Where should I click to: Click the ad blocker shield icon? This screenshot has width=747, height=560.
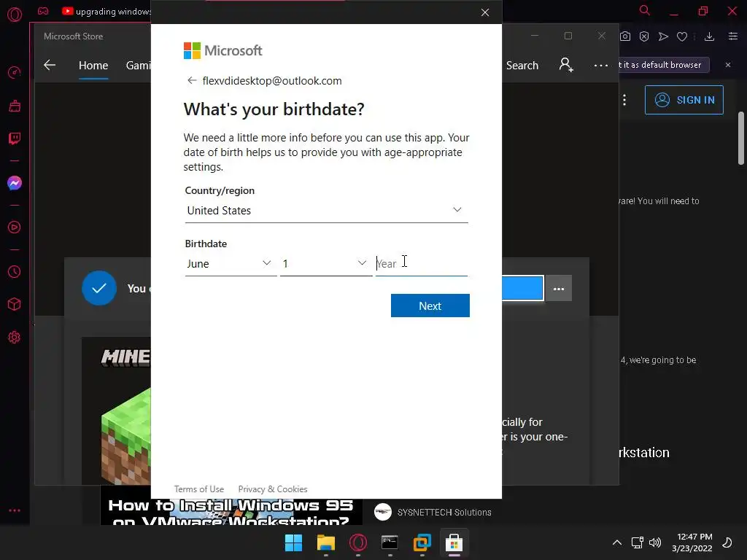[644, 36]
